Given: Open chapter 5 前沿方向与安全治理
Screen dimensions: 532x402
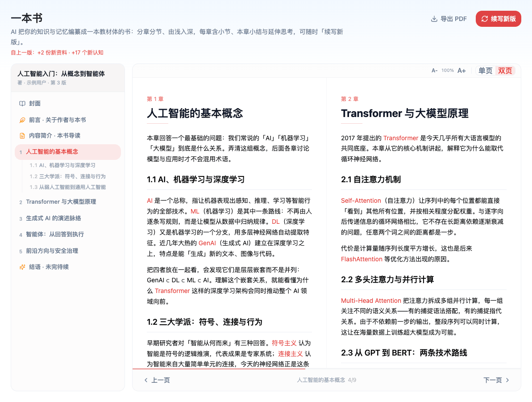Looking at the screenshot, I should (x=68, y=251).
